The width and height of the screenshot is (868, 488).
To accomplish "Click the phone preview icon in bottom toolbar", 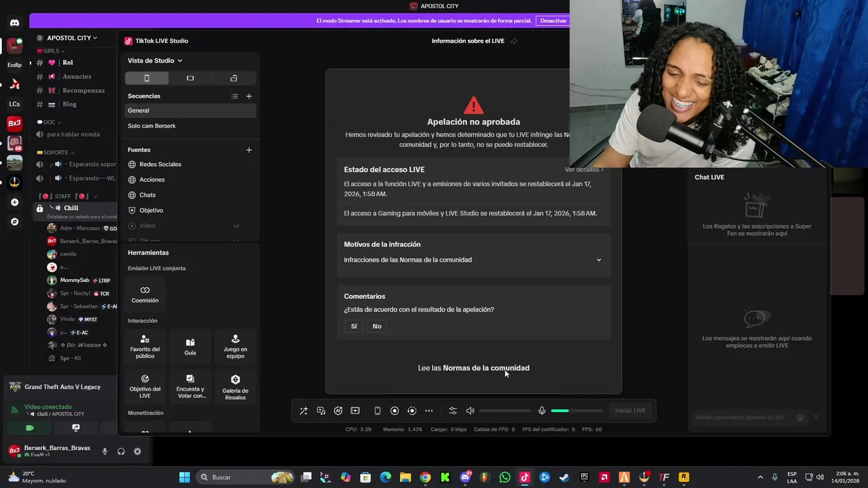I will (378, 411).
